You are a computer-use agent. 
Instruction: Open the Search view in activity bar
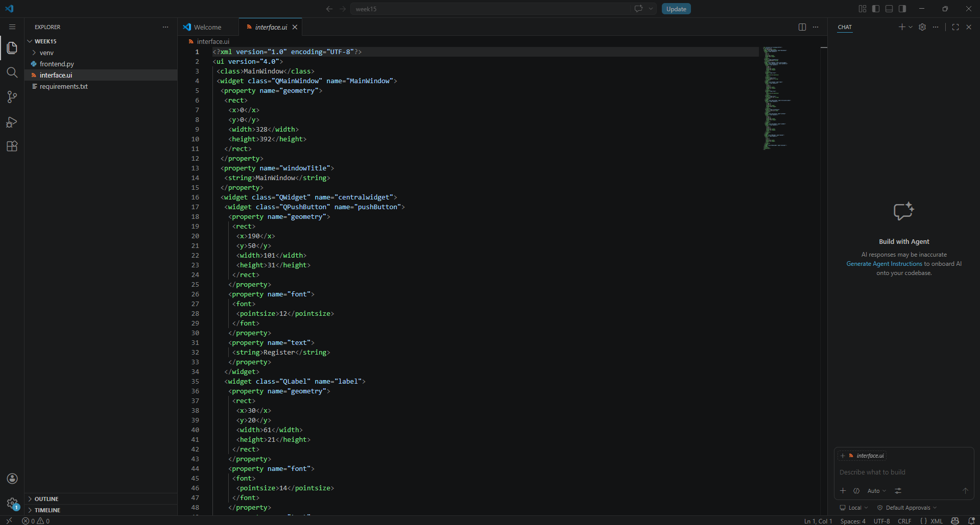point(12,72)
